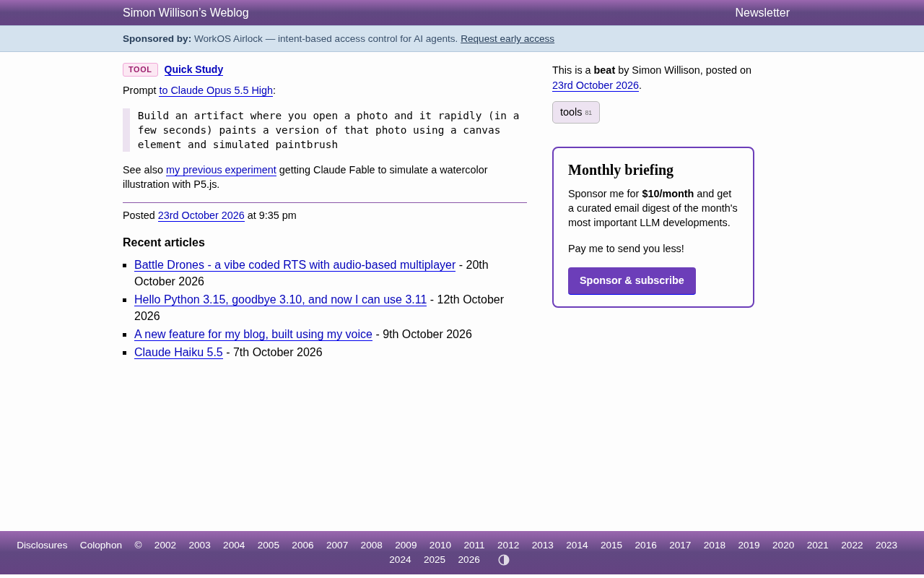Open the Claude Opus 5.5 High link
The width and height of the screenshot is (924, 578).
(216, 90)
